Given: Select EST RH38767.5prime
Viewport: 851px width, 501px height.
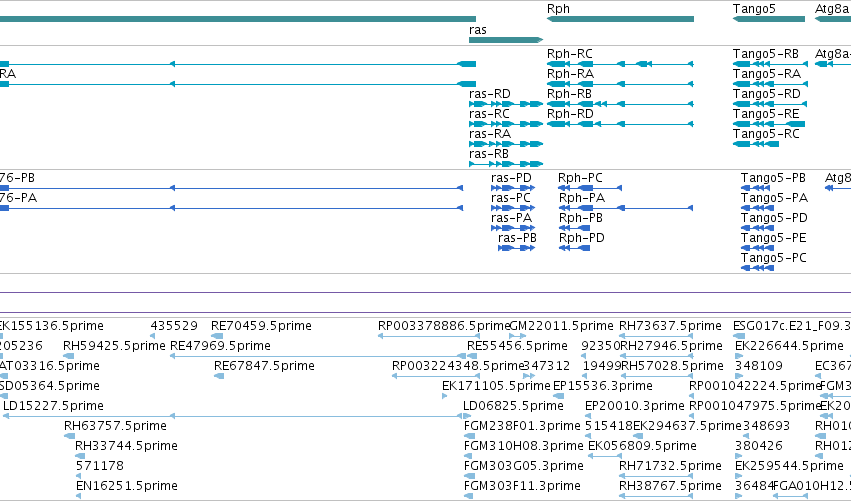Looking at the screenshot, I should (670, 486).
